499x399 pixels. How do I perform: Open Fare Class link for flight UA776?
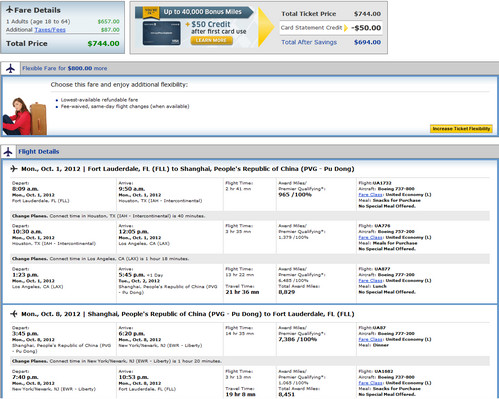point(371,237)
